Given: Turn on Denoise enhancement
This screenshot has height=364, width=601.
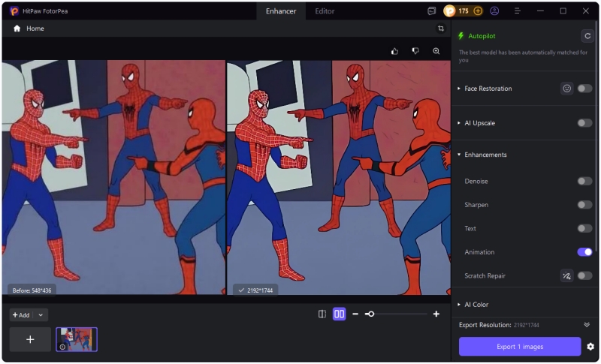Looking at the screenshot, I should click(585, 181).
